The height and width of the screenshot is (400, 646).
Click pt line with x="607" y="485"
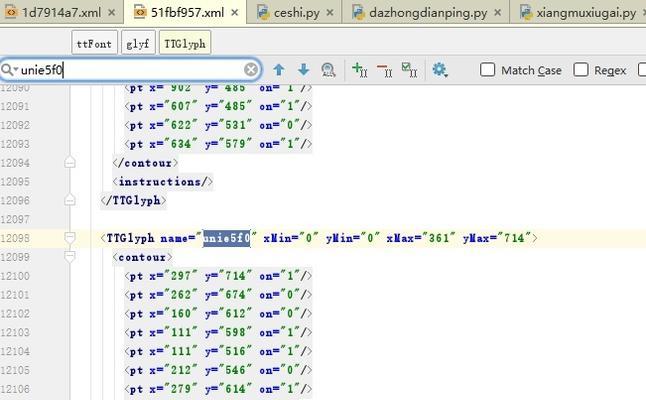[218, 106]
